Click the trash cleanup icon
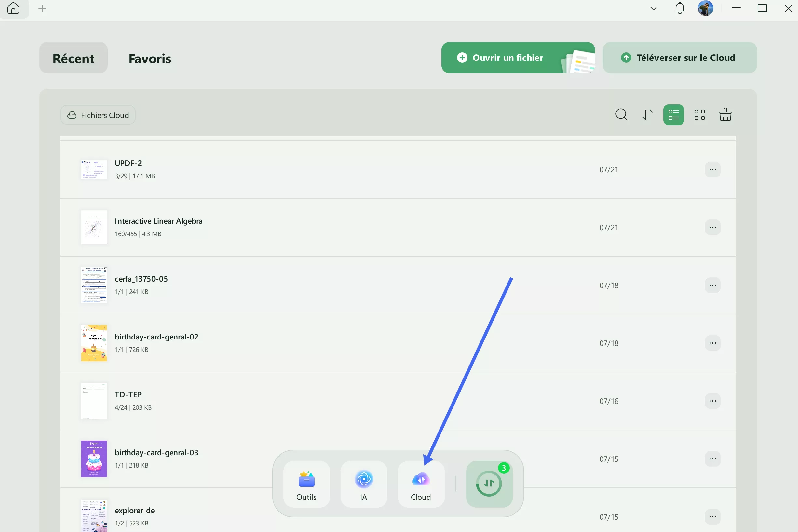This screenshot has width=798, height=532. [725, 115]
